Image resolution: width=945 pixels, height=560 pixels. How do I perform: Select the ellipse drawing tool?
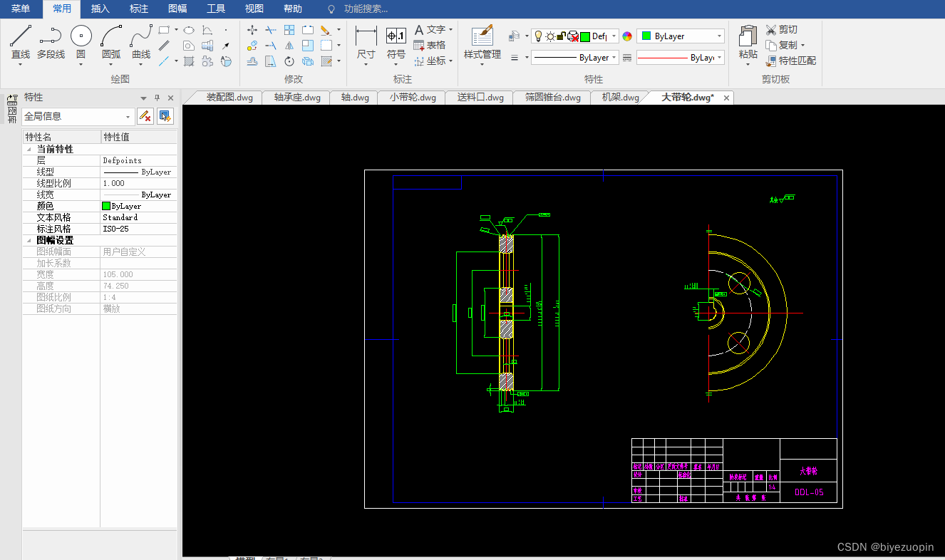[x=189, y=30]
